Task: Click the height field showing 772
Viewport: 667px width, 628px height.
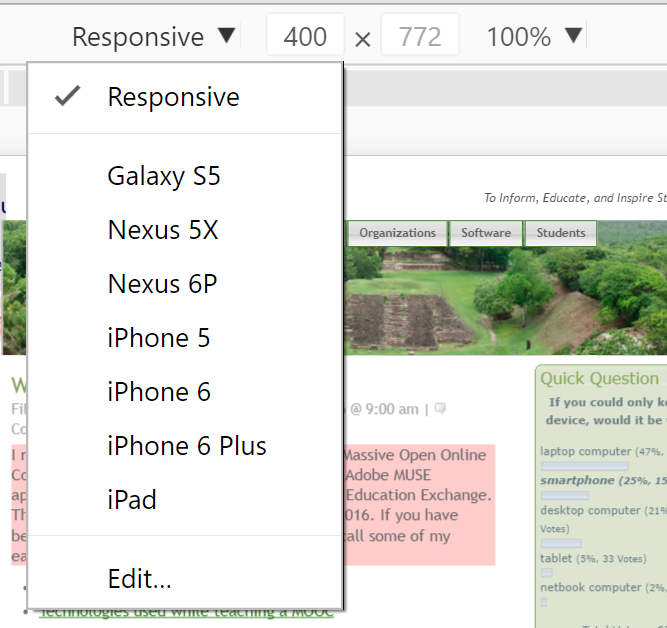Action: 420,35
